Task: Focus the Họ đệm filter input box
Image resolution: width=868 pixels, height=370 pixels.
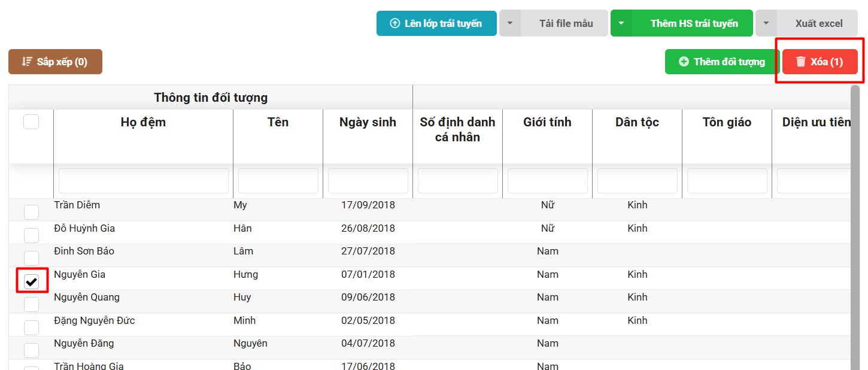Action: pos(143,181)
